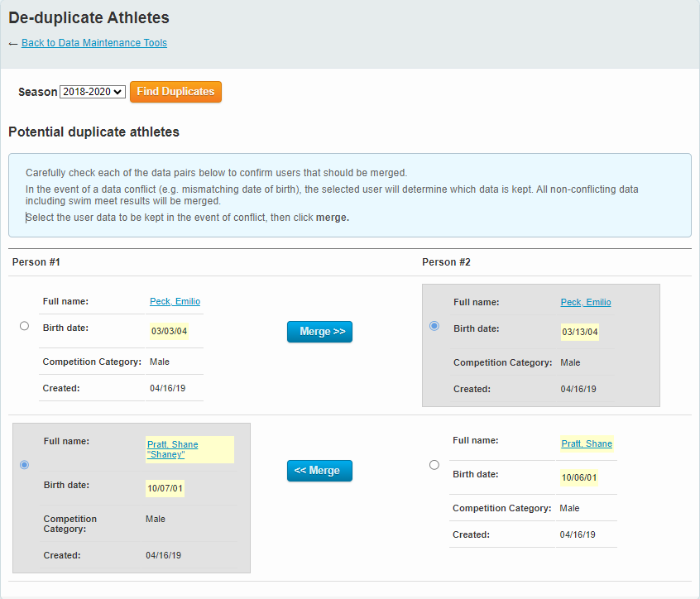
Task: Open Person #2 Pratt, Shane link
Action: pos(587,444)
